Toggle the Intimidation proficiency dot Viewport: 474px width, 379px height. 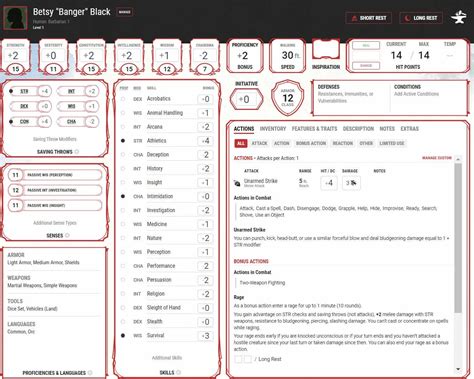(x=123, y=196)
